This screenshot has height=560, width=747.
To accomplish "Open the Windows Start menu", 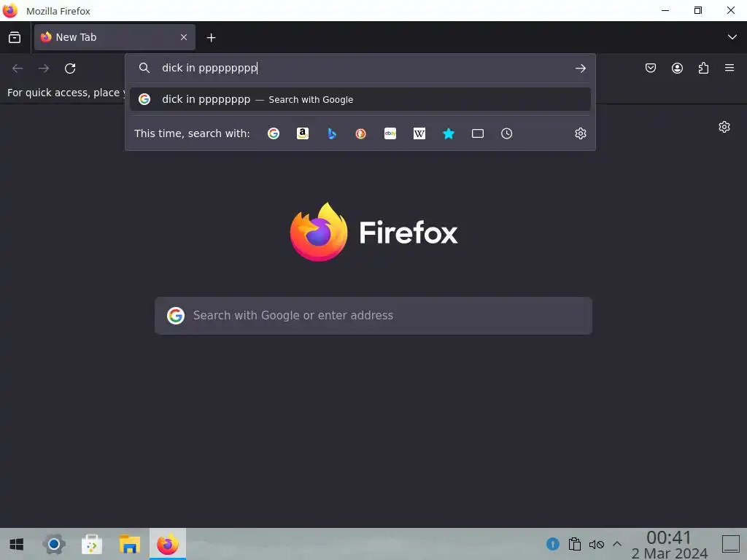I will pos(16,544).
